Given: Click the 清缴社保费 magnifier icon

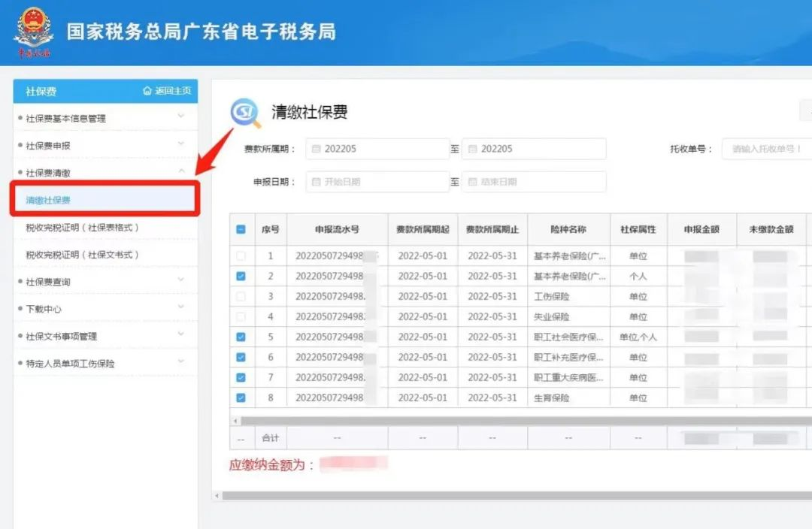Looking at the screenshot, I should 245,112.
